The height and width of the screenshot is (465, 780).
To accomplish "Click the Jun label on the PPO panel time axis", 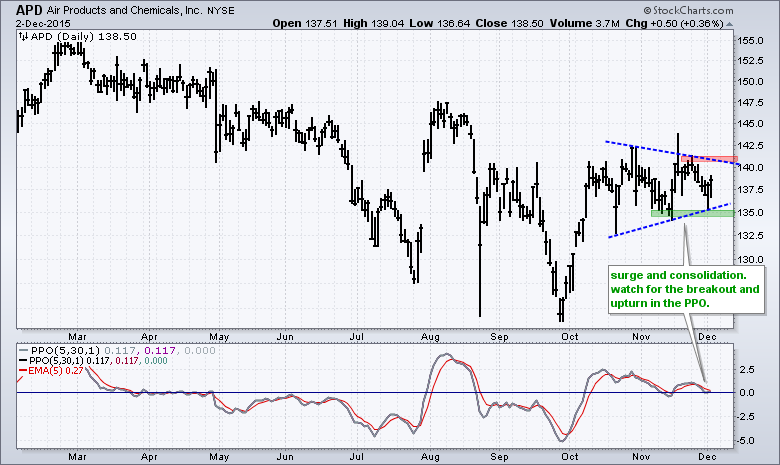I will (x=285, y=457).
